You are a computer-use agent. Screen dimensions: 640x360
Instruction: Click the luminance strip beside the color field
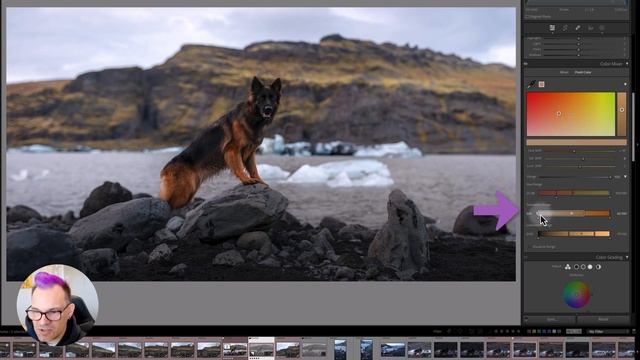point(622,114)
